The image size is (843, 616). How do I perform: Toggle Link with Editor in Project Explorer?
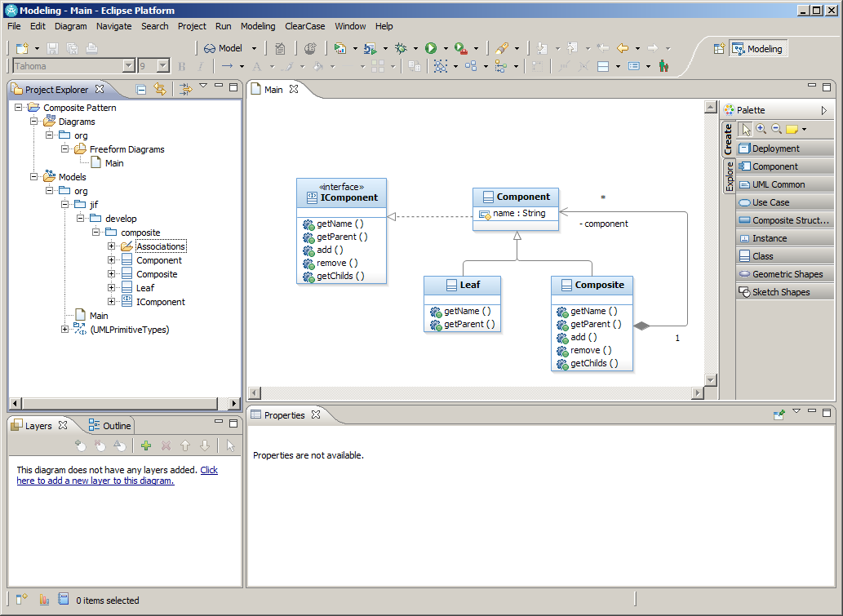pos(160,89)
